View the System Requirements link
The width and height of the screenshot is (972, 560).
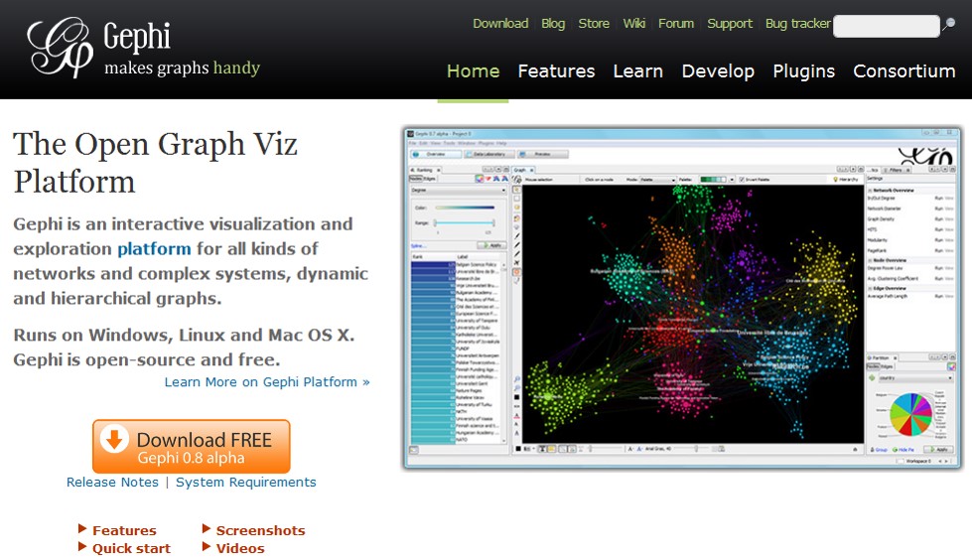(246, 483)
